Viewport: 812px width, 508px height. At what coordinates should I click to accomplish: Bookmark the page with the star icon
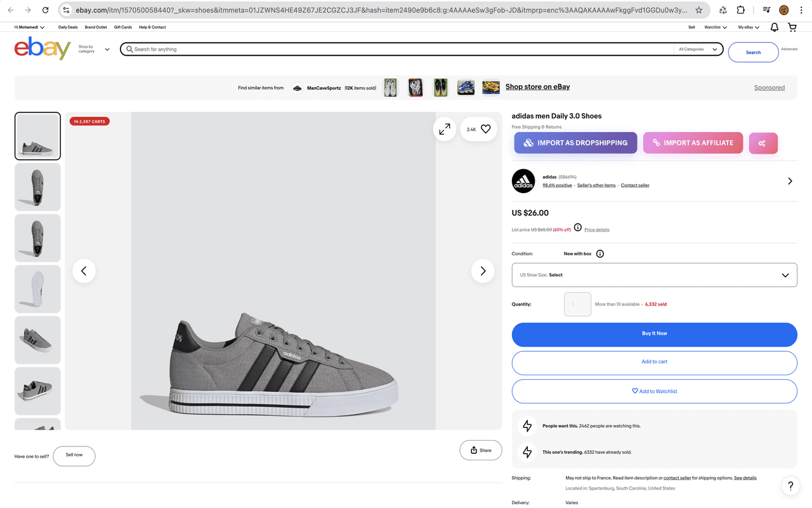point(698,10)
